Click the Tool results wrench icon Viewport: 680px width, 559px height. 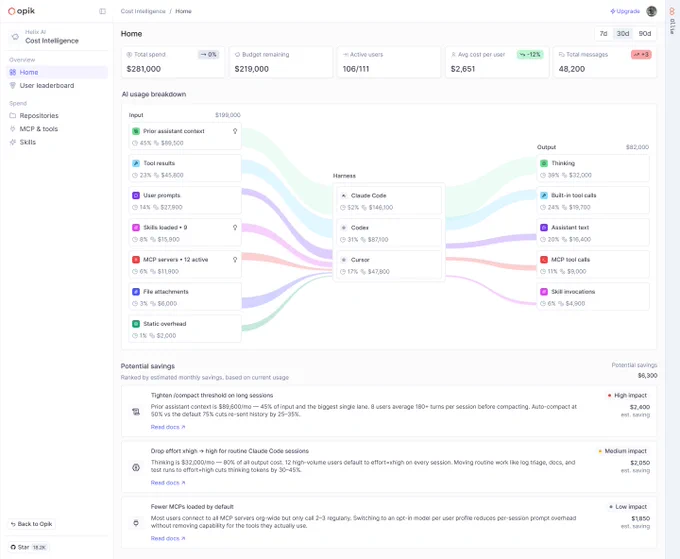pos(136,163)
